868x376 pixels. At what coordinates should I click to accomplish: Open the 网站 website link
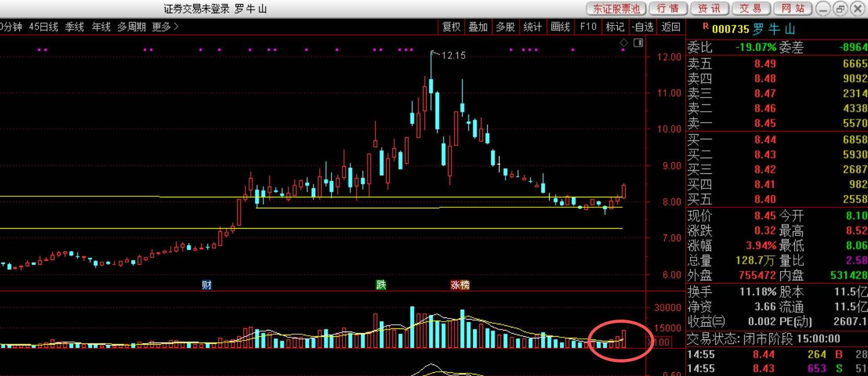coord(792,8)
